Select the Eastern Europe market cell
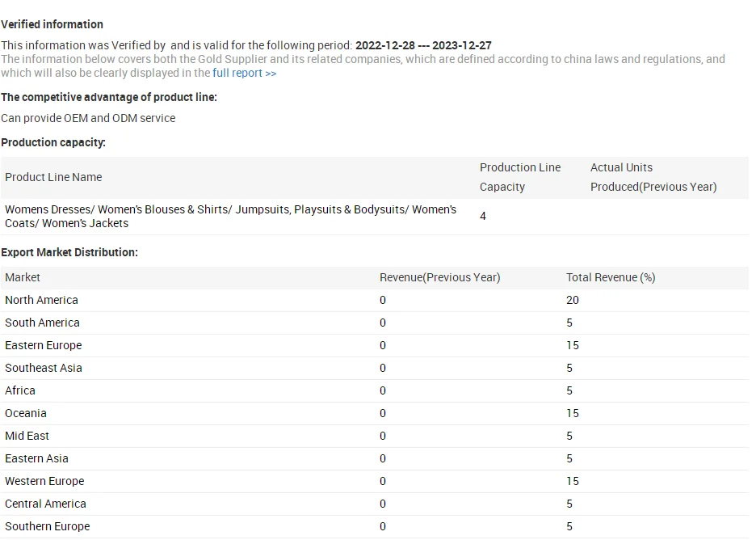The width and height of the screenshot is (756, 540). click(44, 345)
